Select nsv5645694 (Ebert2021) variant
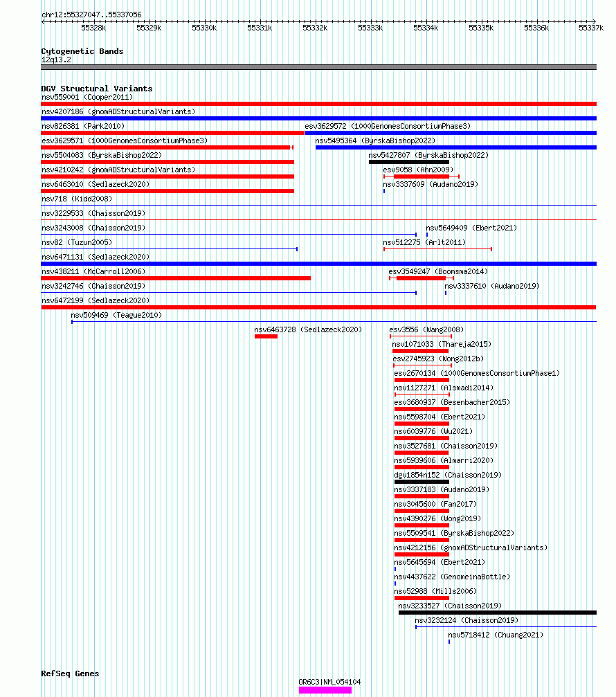The width and height of the screenshot is (616, 697). [440, 562]
